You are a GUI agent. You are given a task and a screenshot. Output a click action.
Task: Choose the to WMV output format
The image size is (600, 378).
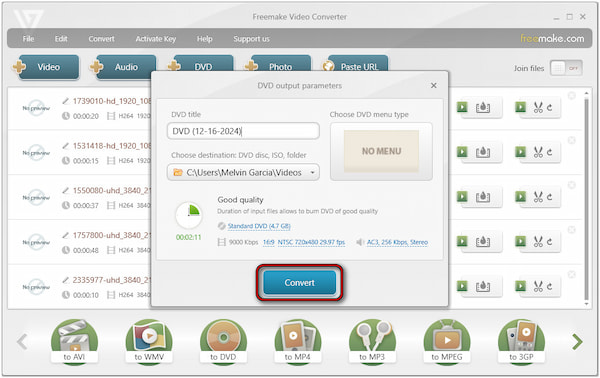tap(149, 341)
